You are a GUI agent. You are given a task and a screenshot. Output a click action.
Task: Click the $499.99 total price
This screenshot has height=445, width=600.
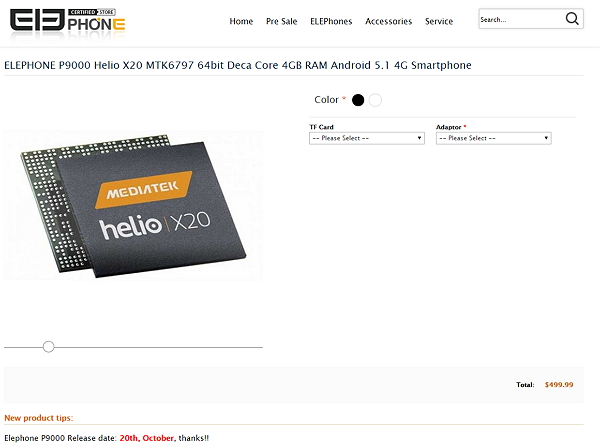click(x=559, y=385)
